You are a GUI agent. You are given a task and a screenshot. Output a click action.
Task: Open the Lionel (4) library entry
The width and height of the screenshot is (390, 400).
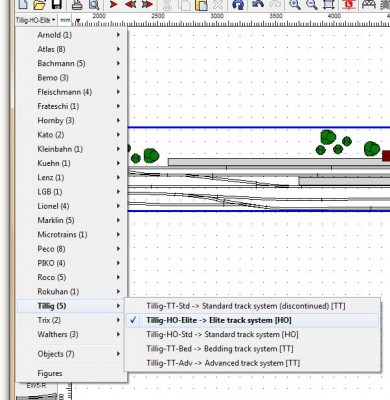[72, 206]
